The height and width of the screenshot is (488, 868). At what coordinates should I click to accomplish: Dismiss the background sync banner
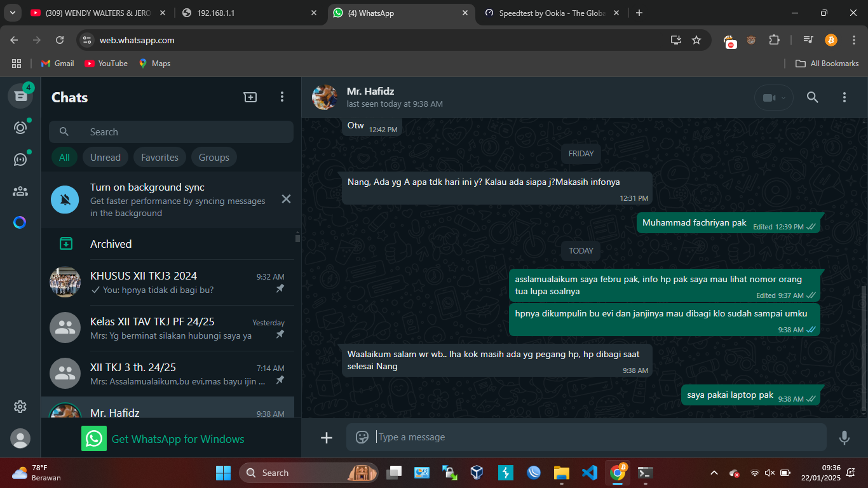286,199
